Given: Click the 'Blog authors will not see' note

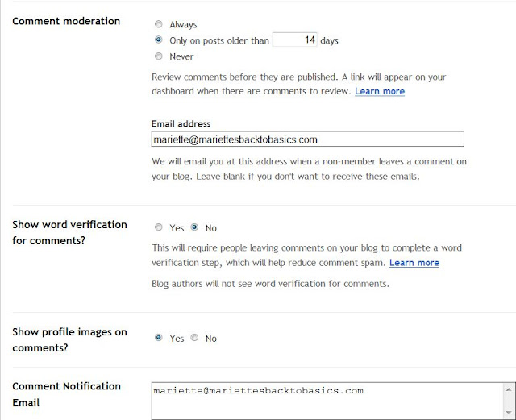Looking at the screenshot, I should [270, 284].
